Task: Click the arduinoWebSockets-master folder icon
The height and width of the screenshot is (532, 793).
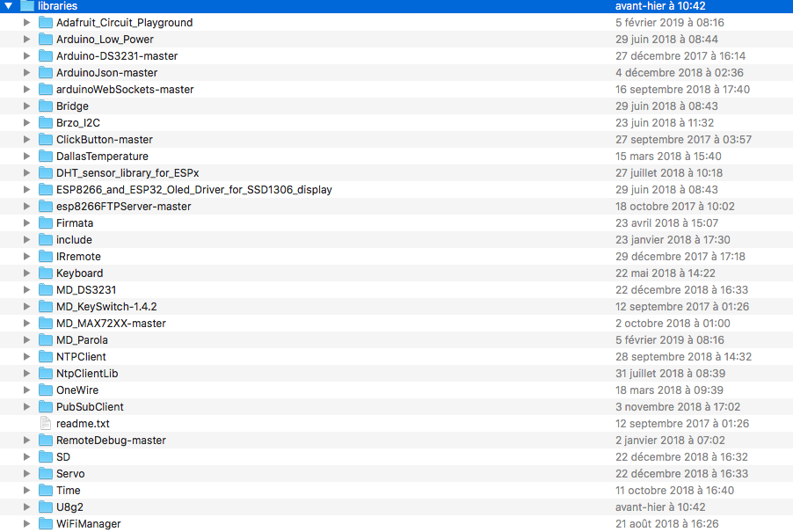Action: coord(46,90)
